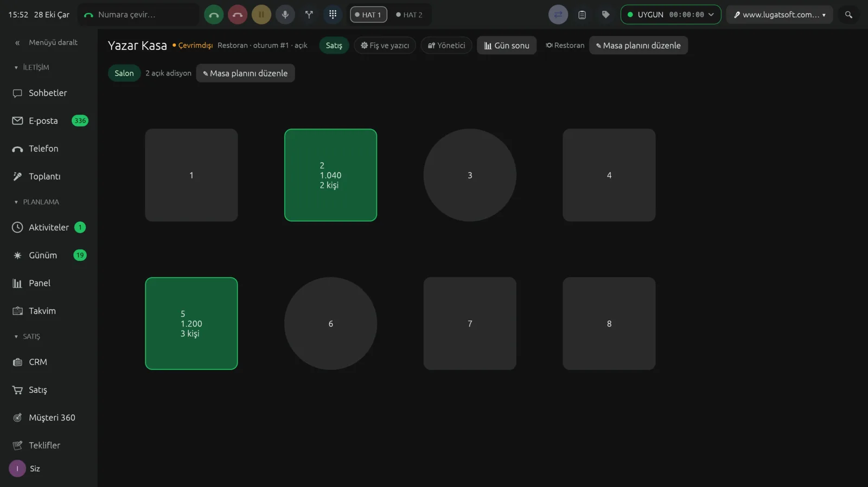Image resolution: width=868 pixels, height=487 pixels.
Task: Switch to HAT 1 line
Action: 368,15
